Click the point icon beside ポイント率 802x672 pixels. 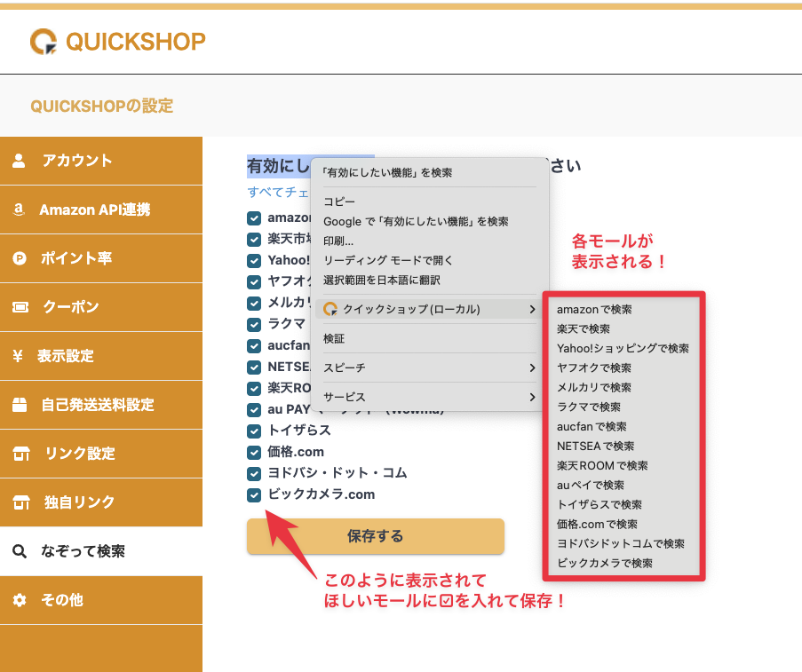point(20,258)
